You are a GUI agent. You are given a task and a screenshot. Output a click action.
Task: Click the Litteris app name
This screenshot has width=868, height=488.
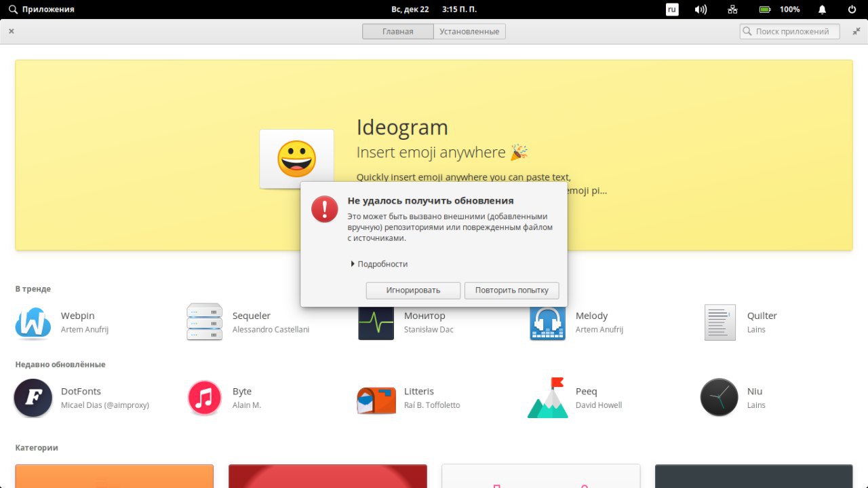(419, 392)
